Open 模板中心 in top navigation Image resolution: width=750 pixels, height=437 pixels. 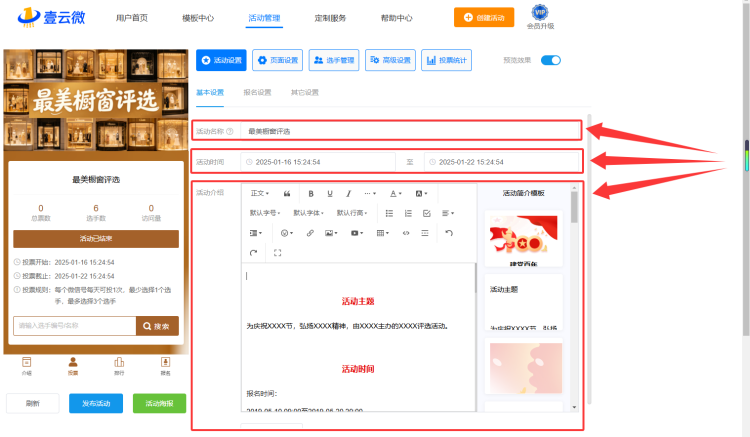coord(198,18)
